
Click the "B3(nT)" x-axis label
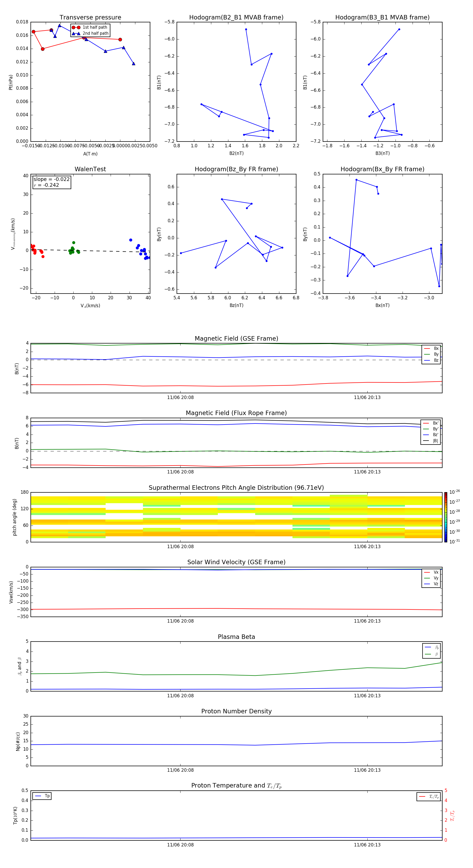click(x=382, y=154)
